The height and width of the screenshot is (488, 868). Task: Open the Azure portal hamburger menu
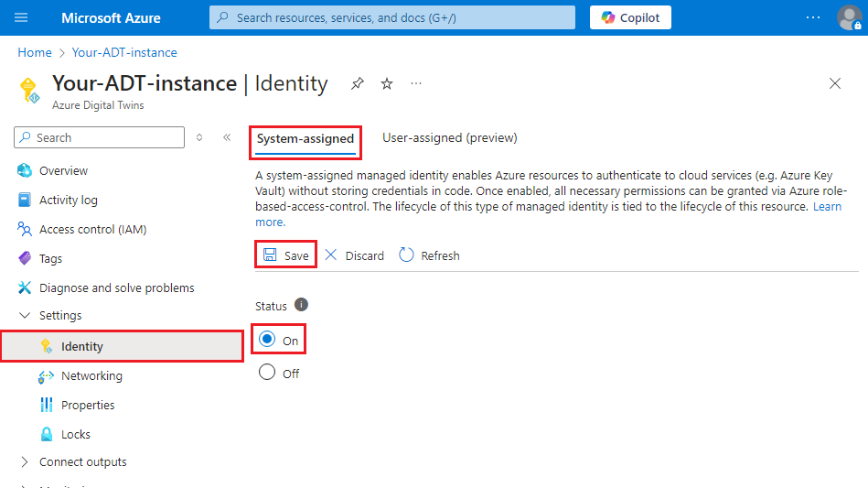pos(22,17)
